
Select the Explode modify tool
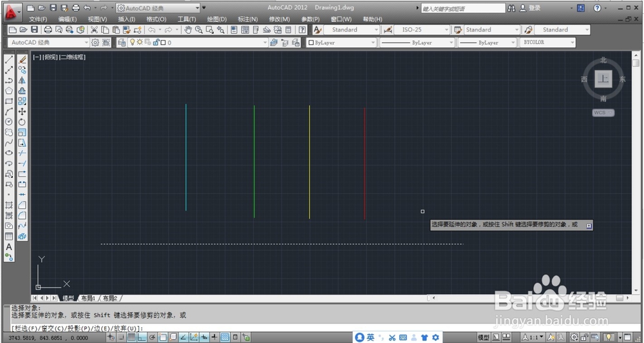click(22, 237)
